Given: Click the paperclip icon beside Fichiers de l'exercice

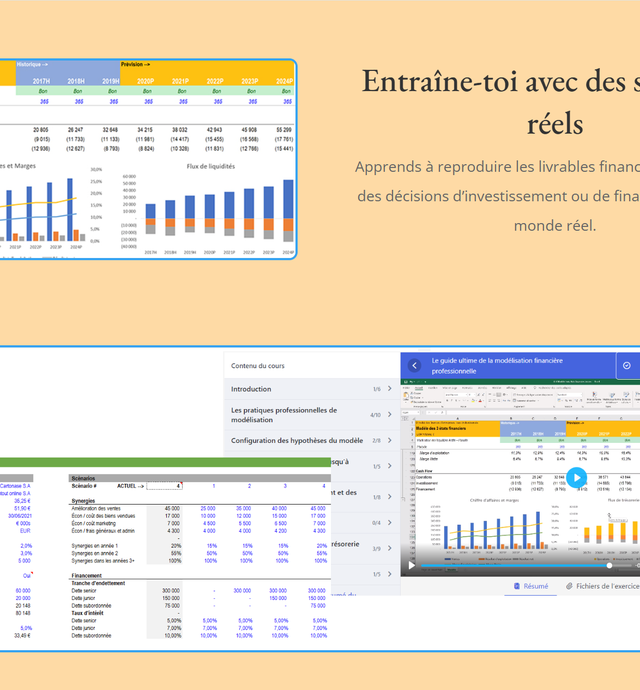Looking at the screenshot, I should coord(569,586).
